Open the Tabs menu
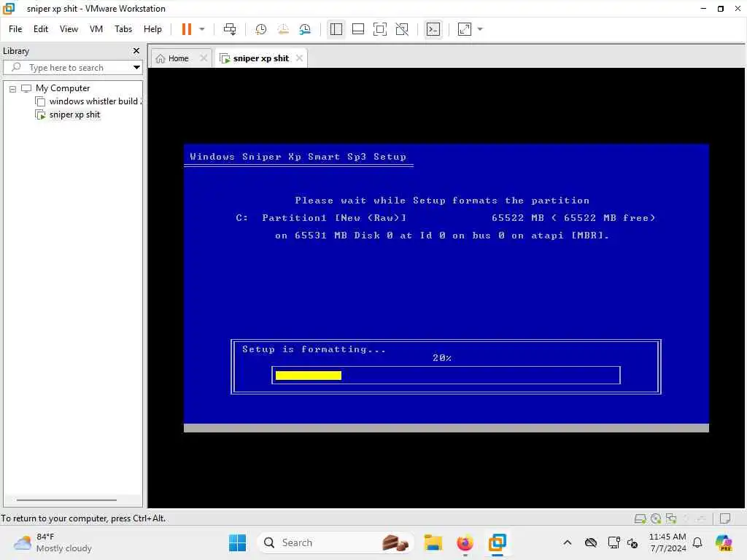The height and width of the screenshot is (560, 747). pyautogui.click(x=123, y=29)
